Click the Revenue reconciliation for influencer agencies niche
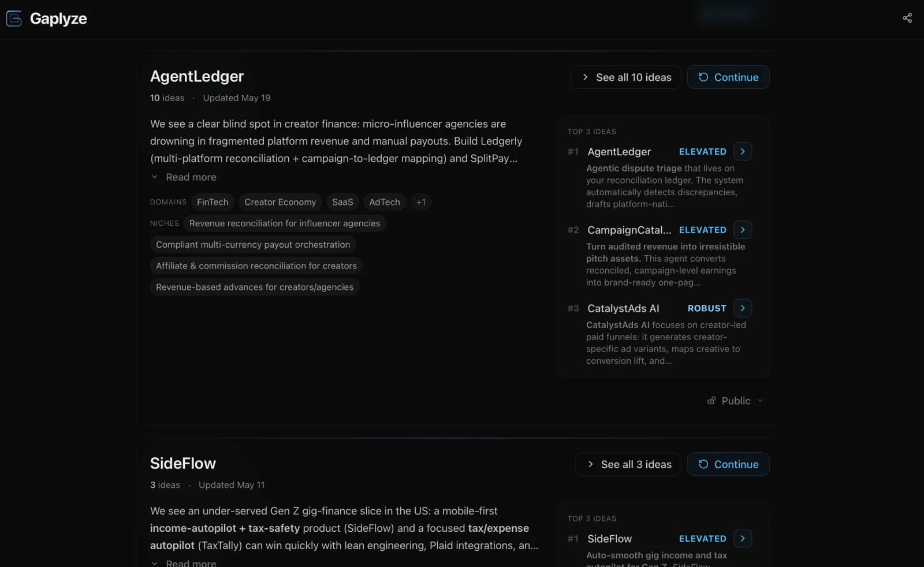 285,223
